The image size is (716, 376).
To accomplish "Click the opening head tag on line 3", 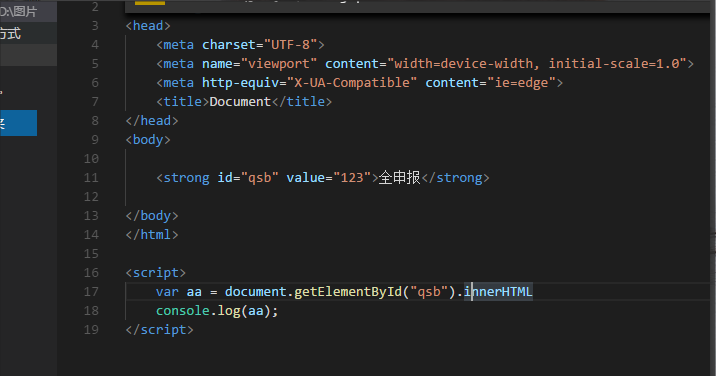I will point(148,26).
